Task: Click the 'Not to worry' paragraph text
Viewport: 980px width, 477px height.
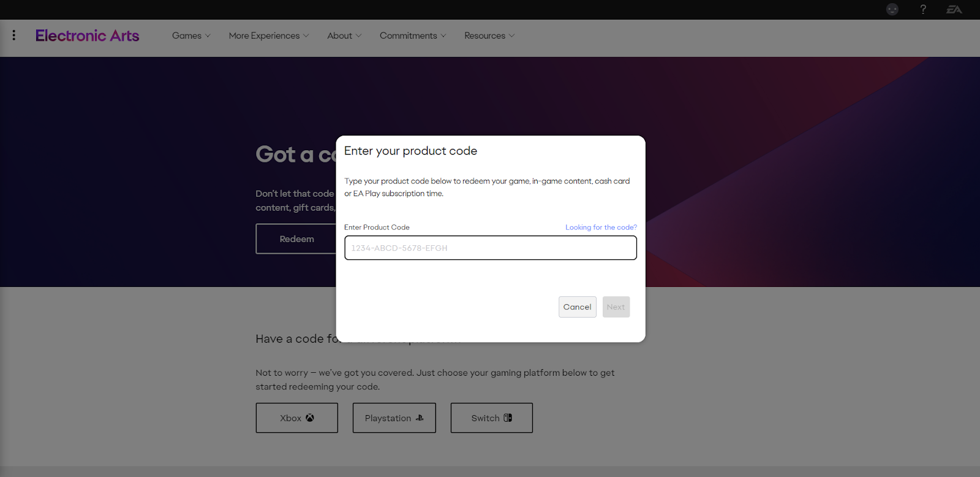Action: coord(435,380)
